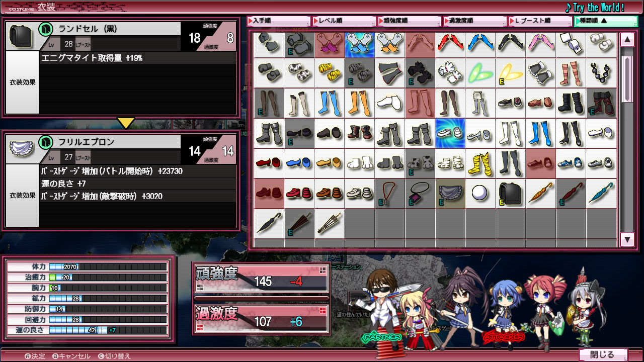The width and height of the screenshot is (644, 362).
Task: Select the blue thigh-high socks
Action: 330,103
